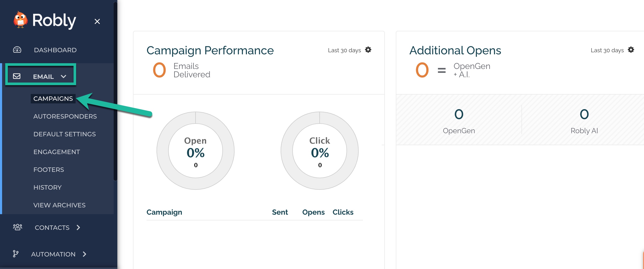
Task: Open Additional Opens gear settings
Action: 631,50
